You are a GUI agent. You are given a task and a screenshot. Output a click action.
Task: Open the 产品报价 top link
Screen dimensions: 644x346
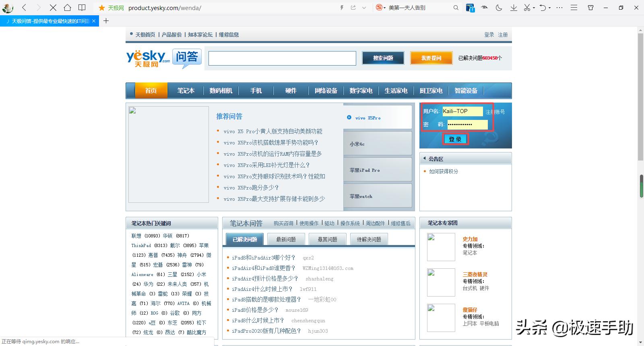[171, 35]
